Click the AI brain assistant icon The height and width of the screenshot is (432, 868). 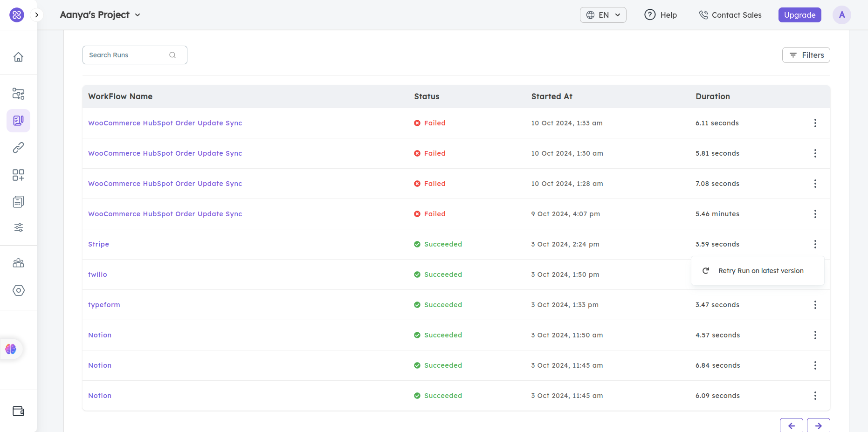pos(11,349)
